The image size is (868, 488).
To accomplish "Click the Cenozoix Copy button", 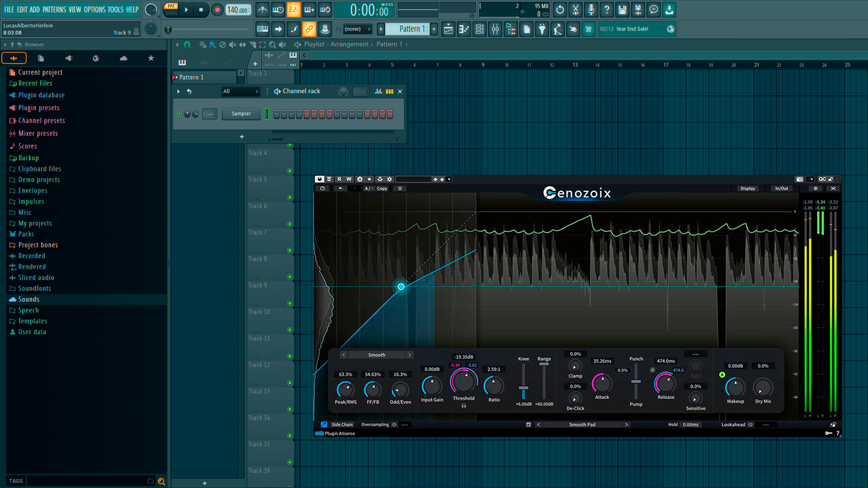I will tap(382, 189).
